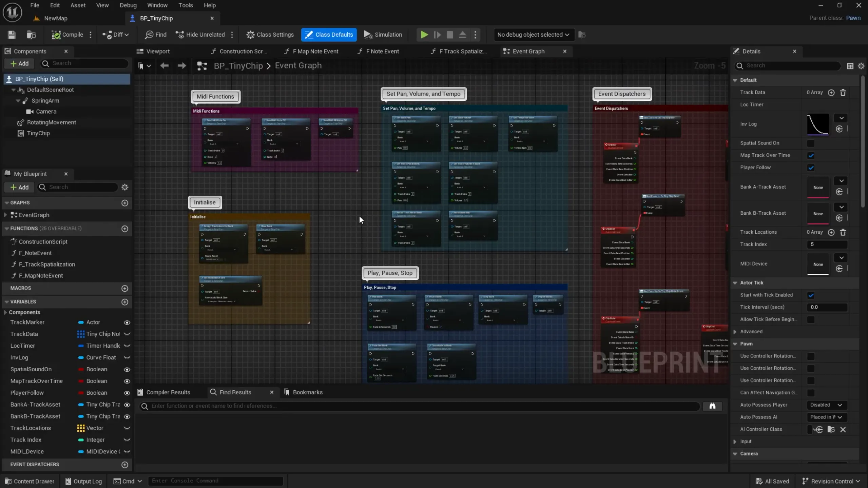Image resolution: width=868 pixels, height=488 pixels.
Task: Open the Content Drawer
Action: [30, 481]
